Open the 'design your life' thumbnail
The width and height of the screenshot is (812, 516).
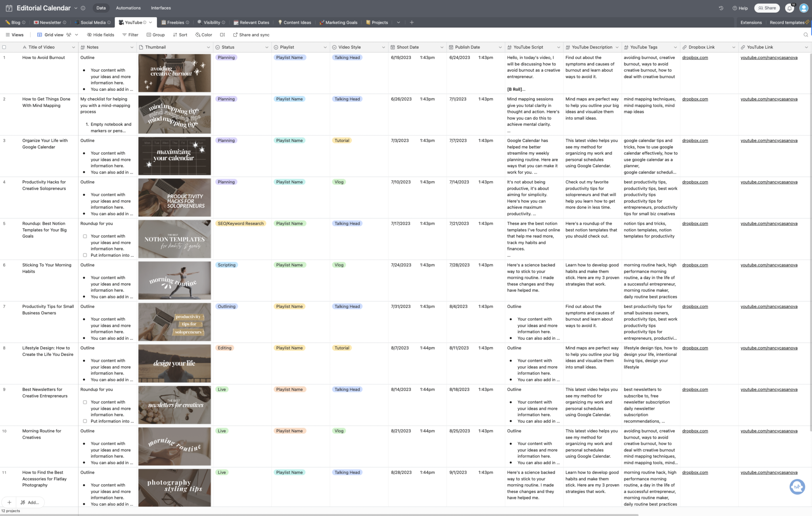[174, 363]
